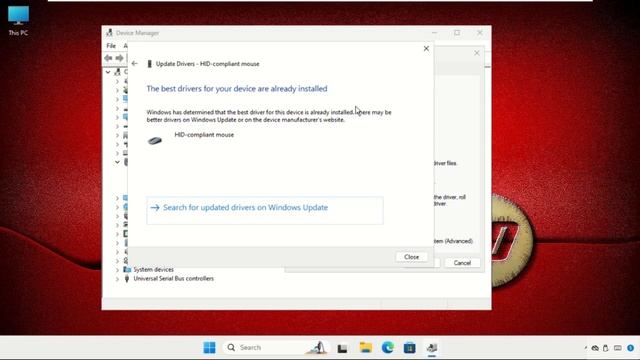The height and width of the screenshot is (360, 640).
Task: Click the keyboard tray icon
Action: pos(618,348)
